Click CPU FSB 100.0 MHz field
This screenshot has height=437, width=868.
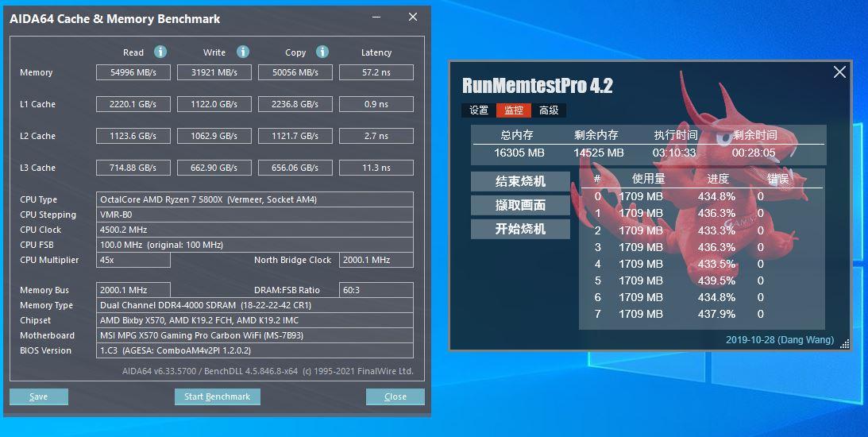point(255,245)
